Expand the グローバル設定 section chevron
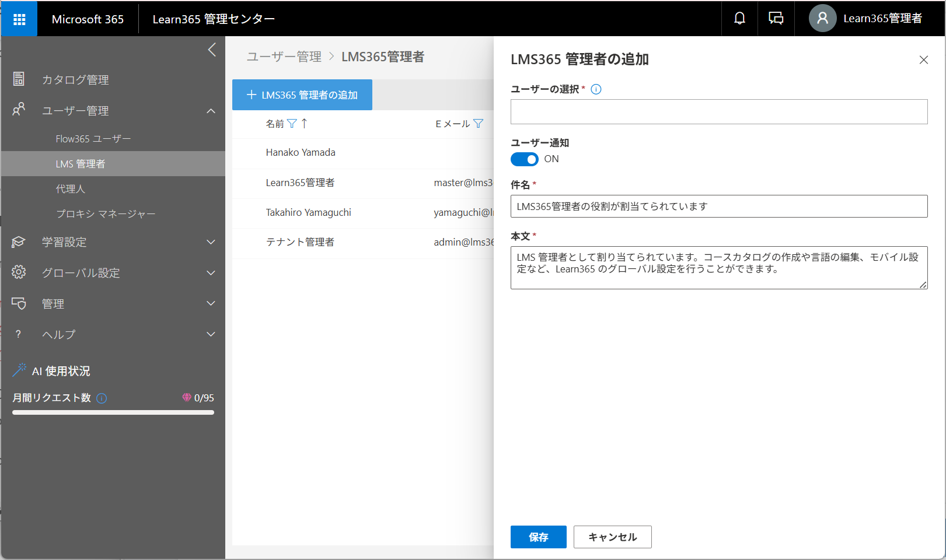The height and width of the screenshot is (560, 946). point(211,272)
